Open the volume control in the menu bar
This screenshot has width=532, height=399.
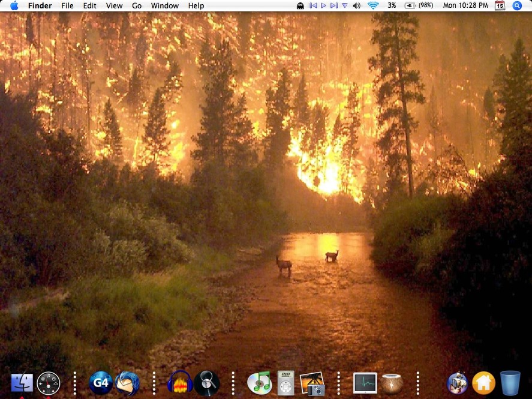pos(357,6)
